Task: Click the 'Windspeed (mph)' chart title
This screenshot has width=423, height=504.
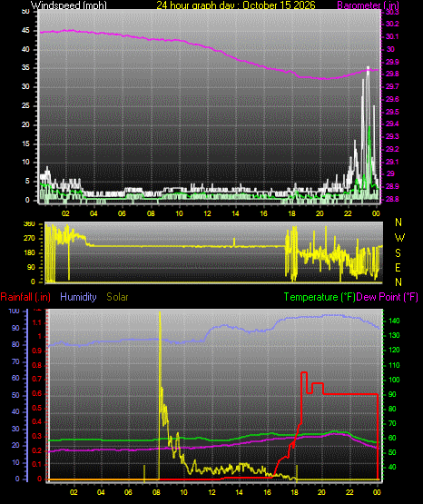Action: pos(69,5)
